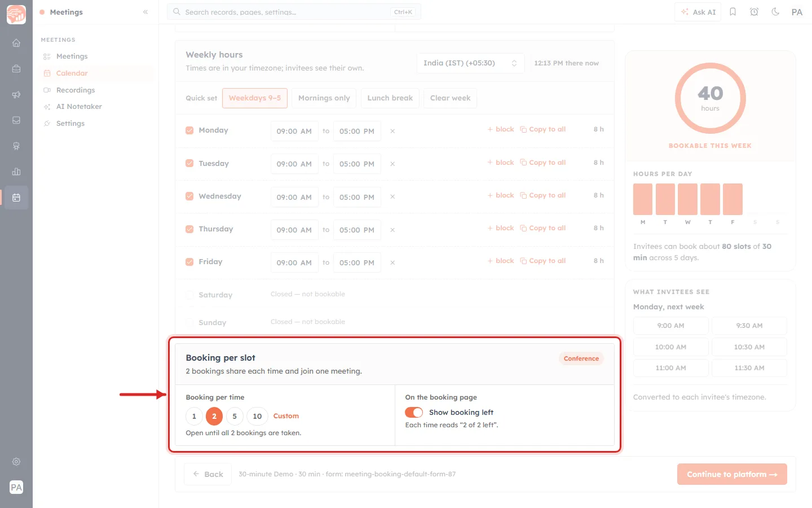Image resolution: width=812 pixels, height=508 pixels.
Task: Click the search records input field
Action: click(x=294, y=12)
